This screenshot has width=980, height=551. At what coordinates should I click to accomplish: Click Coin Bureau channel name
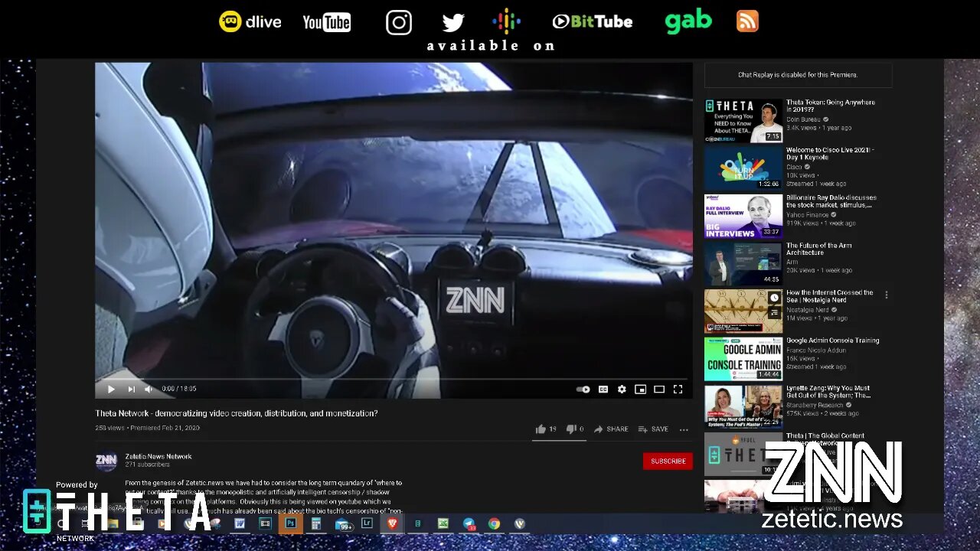click(803, 119)
